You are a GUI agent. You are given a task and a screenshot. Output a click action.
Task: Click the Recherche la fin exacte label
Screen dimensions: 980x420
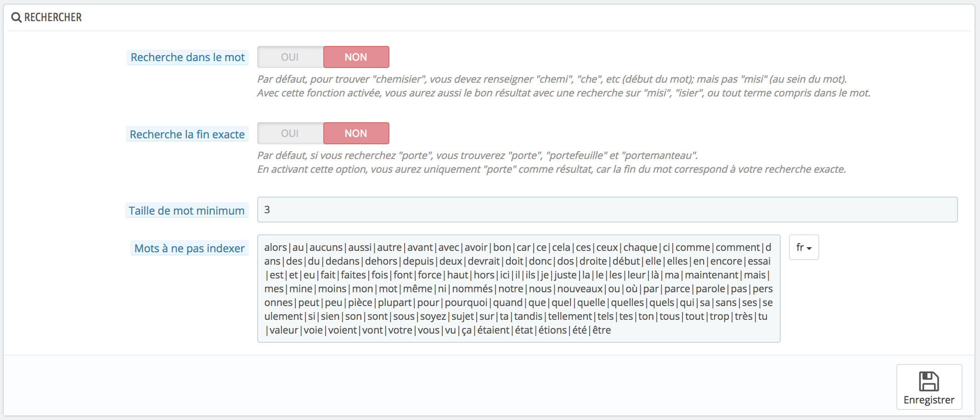(x=187, y=134)
